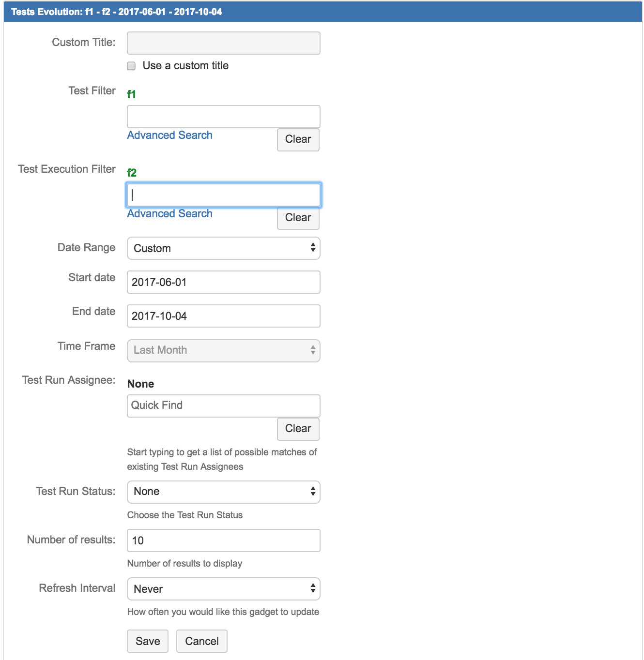Click Advanced Search under Test Filter
The width and height of the screenshot is (644, 660).
[170, 135]
